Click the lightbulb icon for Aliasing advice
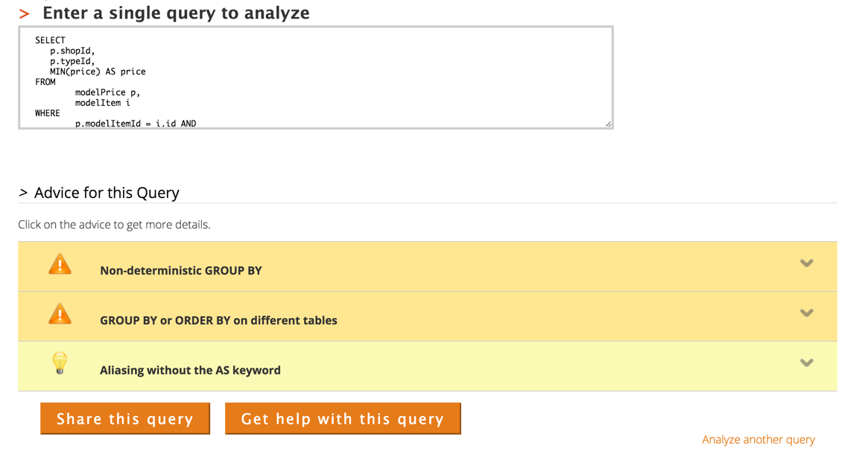868x460 pixels. point(60,363)
